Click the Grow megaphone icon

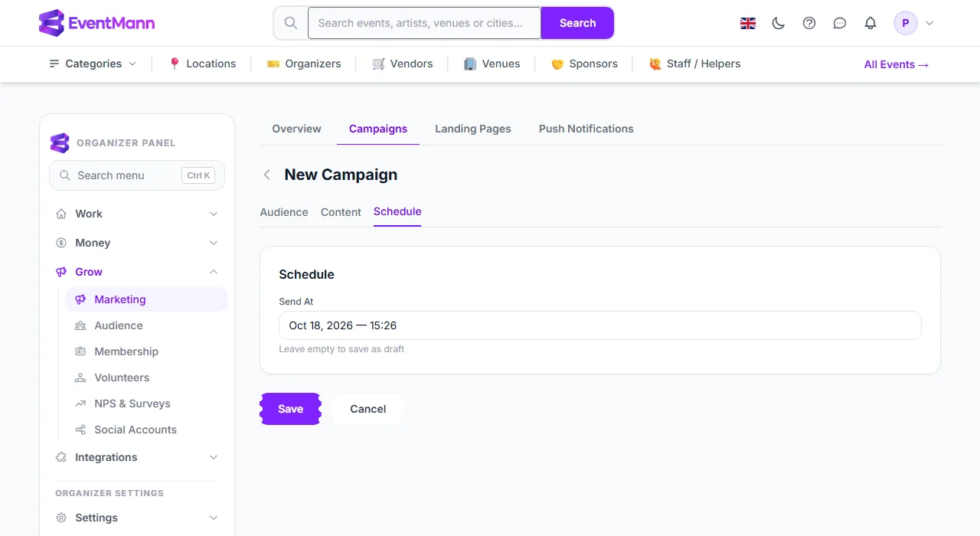(x=61, y=272)
